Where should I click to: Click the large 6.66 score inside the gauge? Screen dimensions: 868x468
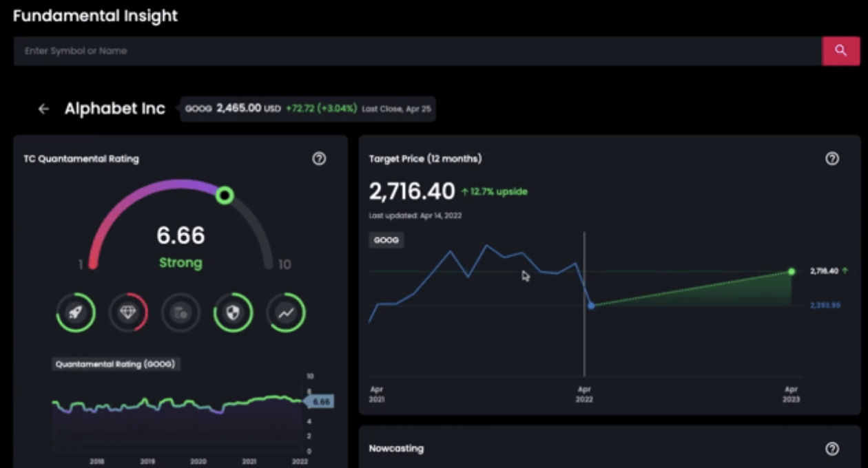pos(180,235)
